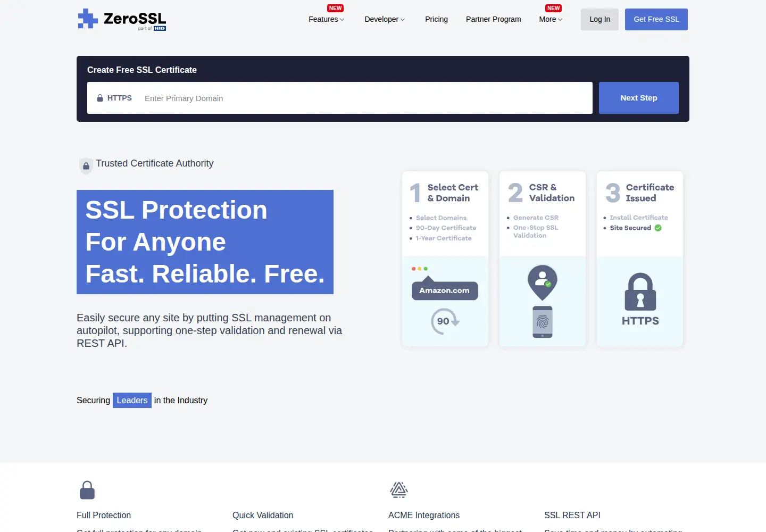Click the 1-Year Certificate bullet text

click(x=444, y=238)
